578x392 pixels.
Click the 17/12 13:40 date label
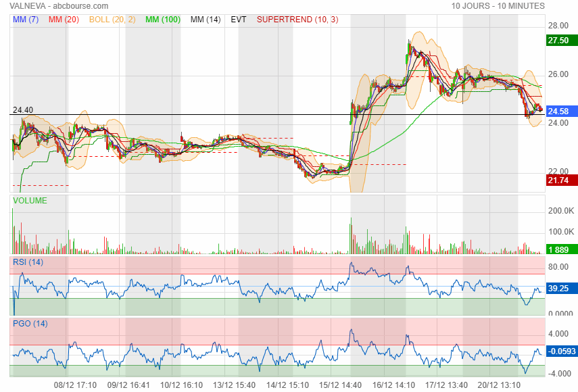click(446, 385)
